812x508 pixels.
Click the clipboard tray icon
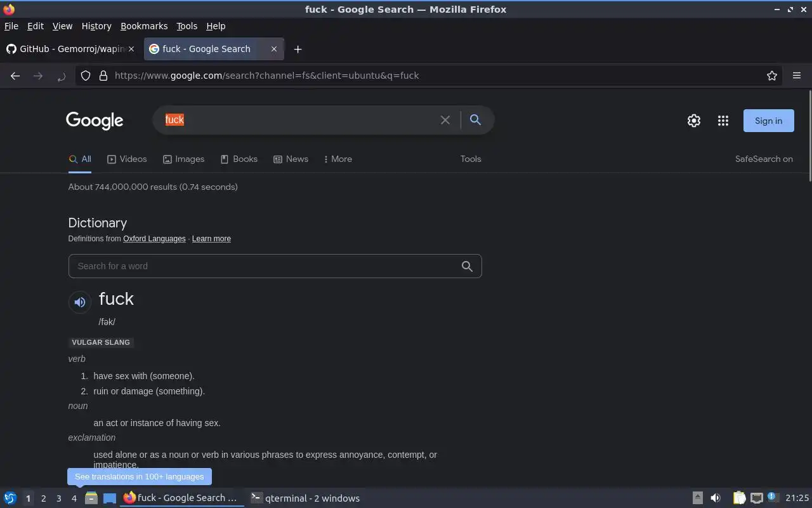click(x=739, y=498)
